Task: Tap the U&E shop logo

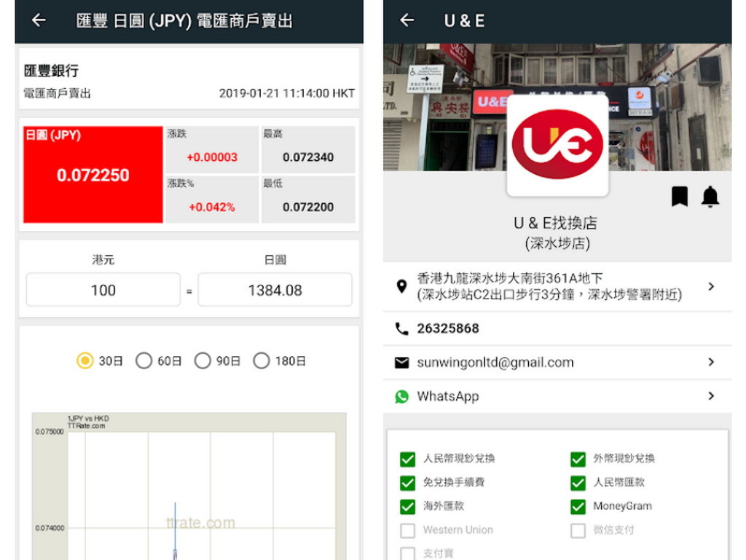Action: click(557, 145)
